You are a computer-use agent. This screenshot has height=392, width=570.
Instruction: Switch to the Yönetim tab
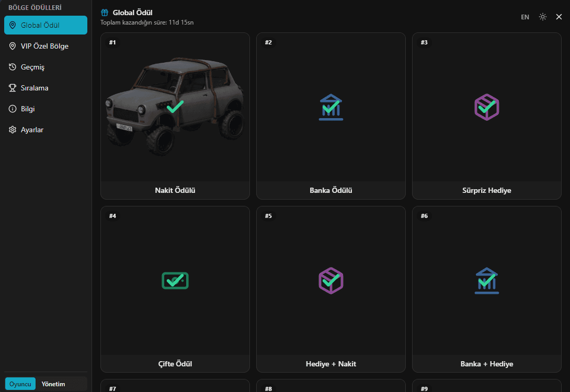53,384
